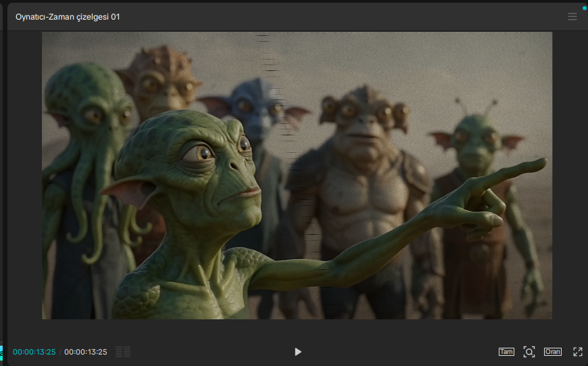Click the blue bat-eared alien in preview
The height and width of the screenshot is (366, 588).
tap(255, 109)
